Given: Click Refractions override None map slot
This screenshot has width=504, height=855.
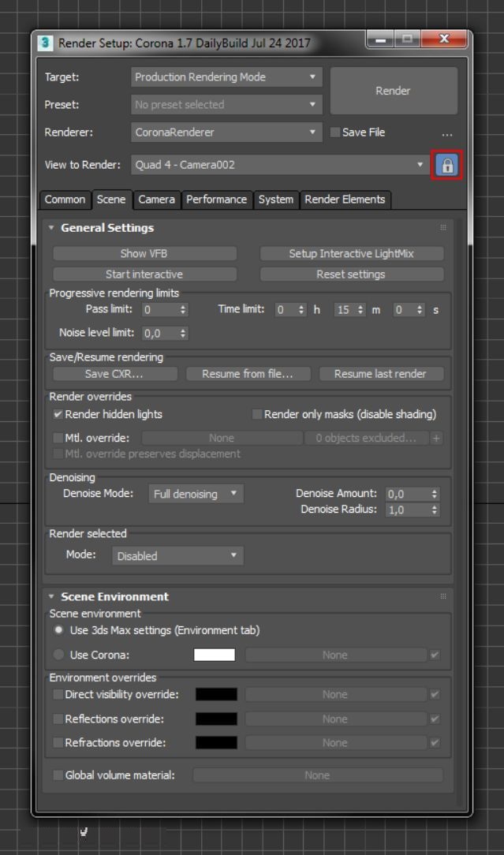Looking at the screenshot, I should (x=335, y=743).
